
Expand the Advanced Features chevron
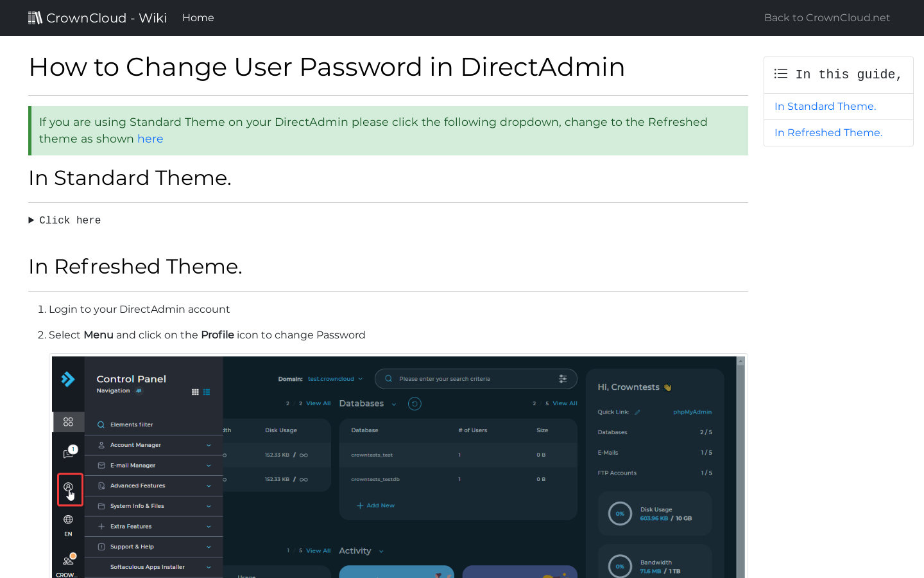[209, 486]
